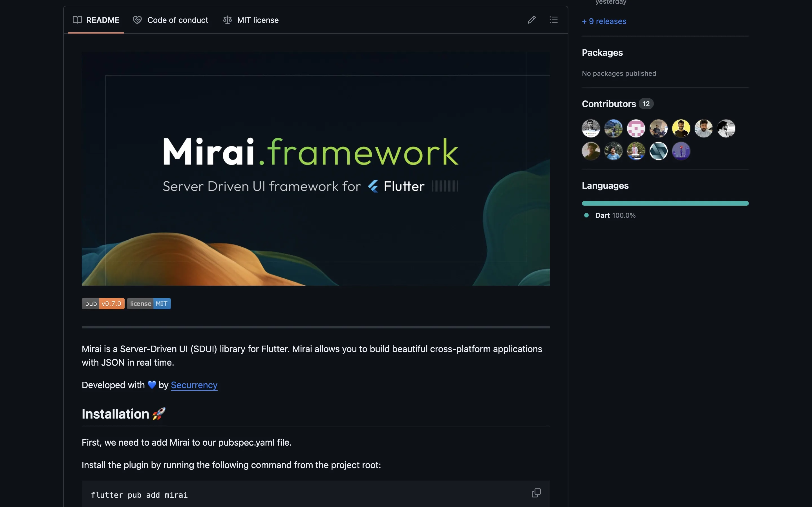Click the edit README pencil icon
The image size is (812, 507).
[x=531, y=20]
